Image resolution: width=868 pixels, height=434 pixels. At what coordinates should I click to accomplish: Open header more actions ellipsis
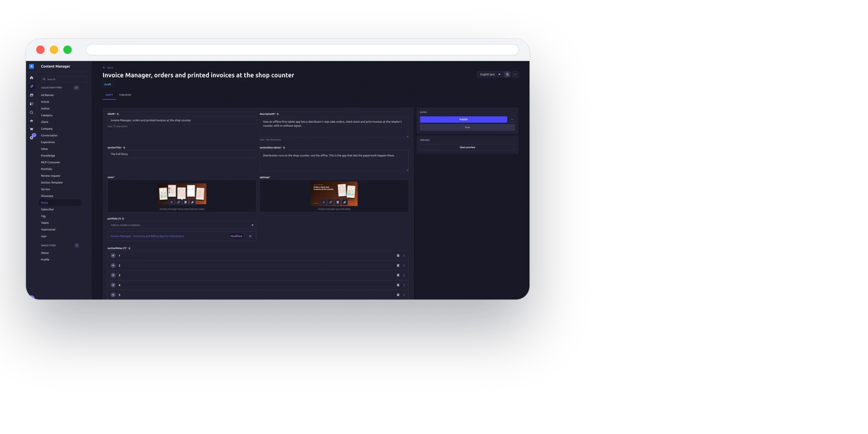click(515, 75)
